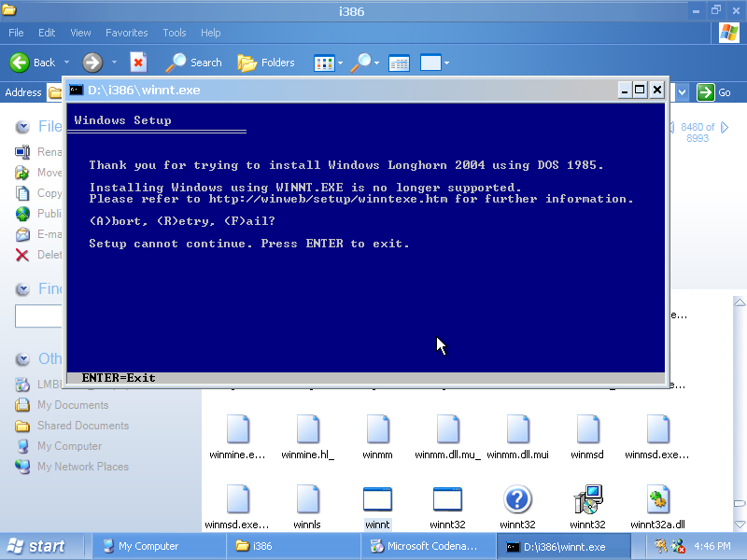747x560 pixels.
Task: Select the winnt application icon
Action: pos(378,499)
